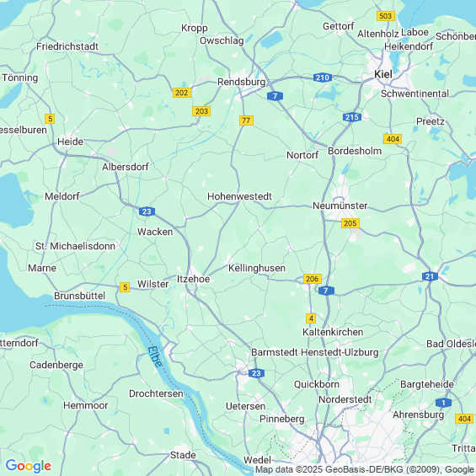Select the Kiel city label
The image size is (476, 476).
coord(383,74)
